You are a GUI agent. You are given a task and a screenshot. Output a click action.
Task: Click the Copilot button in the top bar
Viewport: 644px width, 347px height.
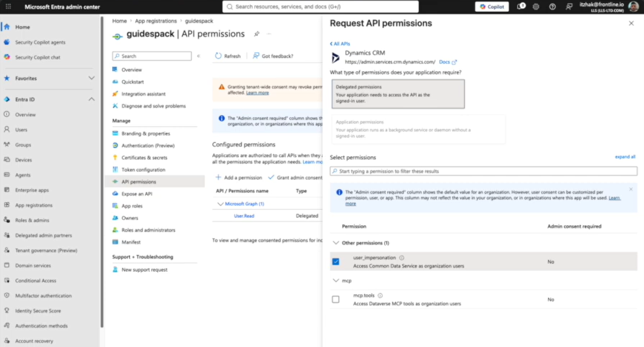click(x=492, y=7)
